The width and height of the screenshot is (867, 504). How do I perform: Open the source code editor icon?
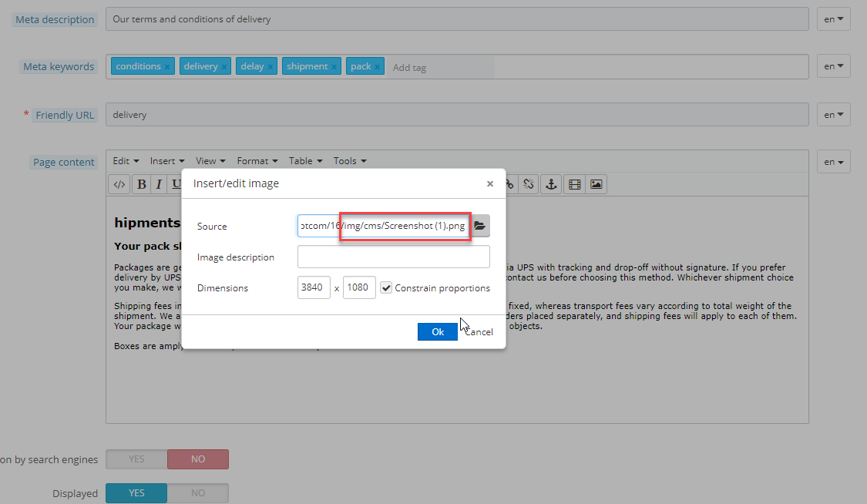(119, 185)
